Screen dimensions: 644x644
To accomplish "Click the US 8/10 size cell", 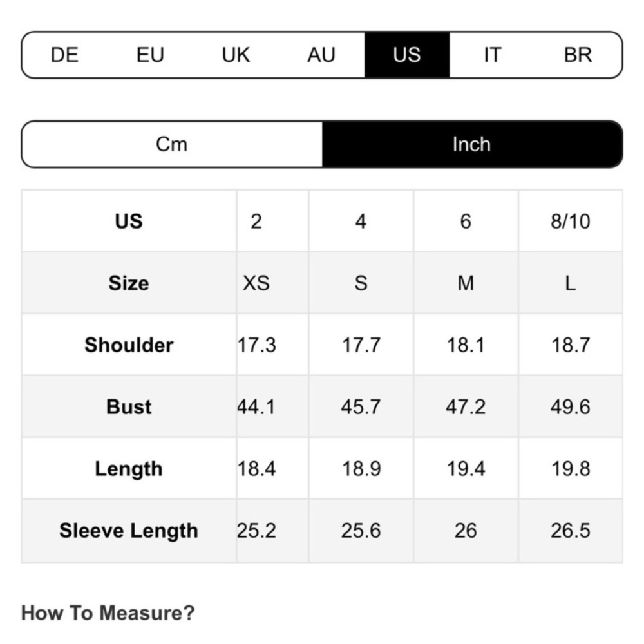I will 571,221.
